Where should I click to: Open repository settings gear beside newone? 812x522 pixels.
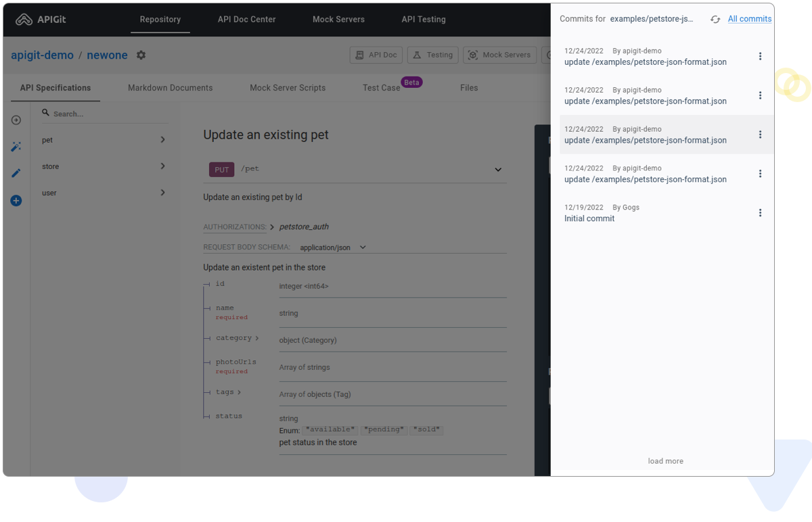point(141,55)
